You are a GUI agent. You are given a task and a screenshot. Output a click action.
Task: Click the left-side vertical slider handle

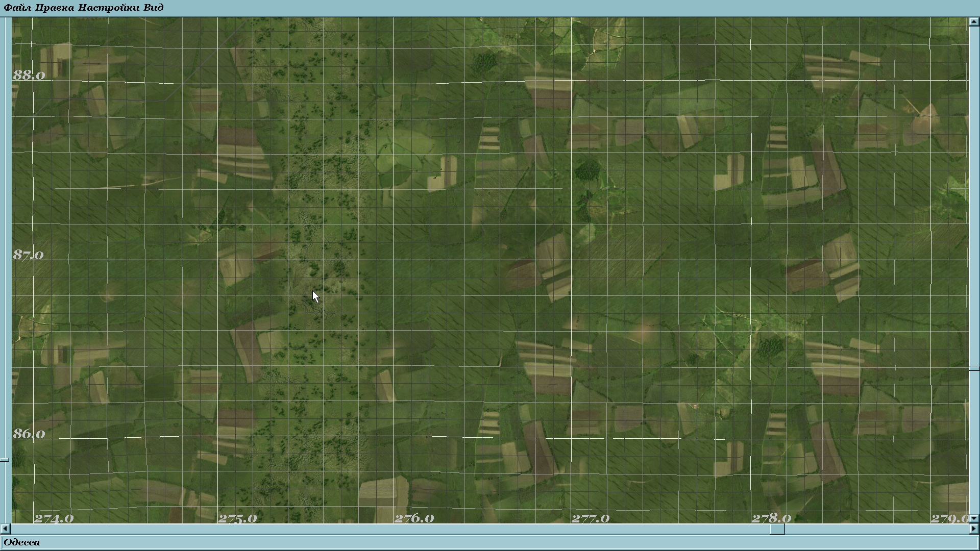tap(5, 460)
